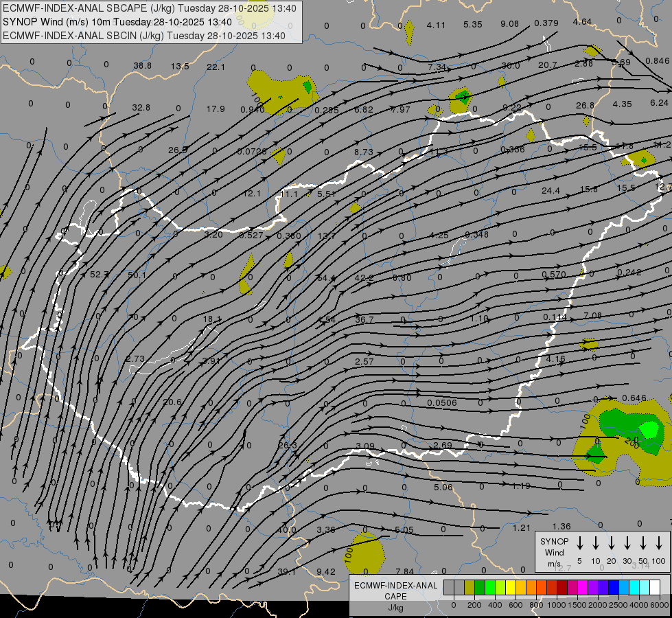This screenshot has width=672, height=618.
Task: Click the map value 1.36
Action: tap(561, 526)
